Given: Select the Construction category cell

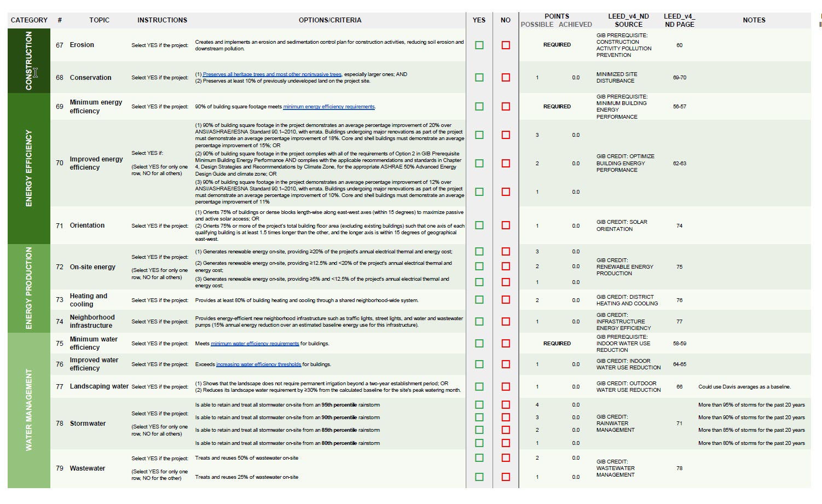Looking at the screenshot, I should [x=28, y=61].
